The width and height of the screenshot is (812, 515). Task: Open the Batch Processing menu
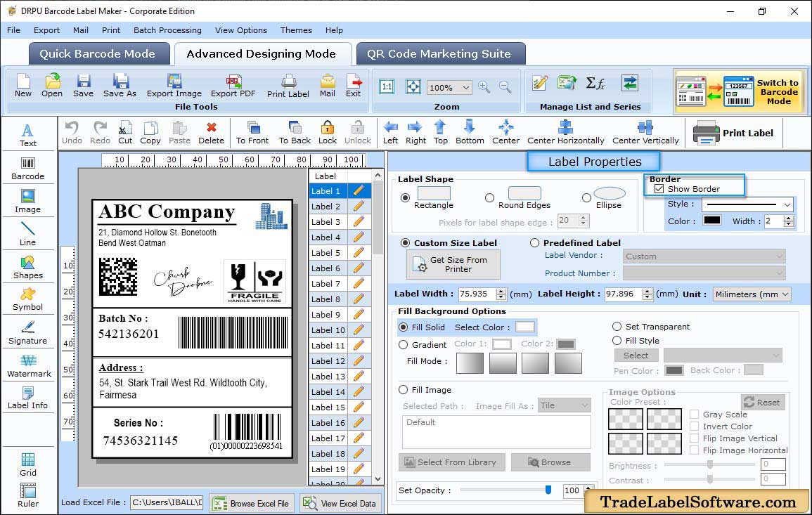coord(167,30)
